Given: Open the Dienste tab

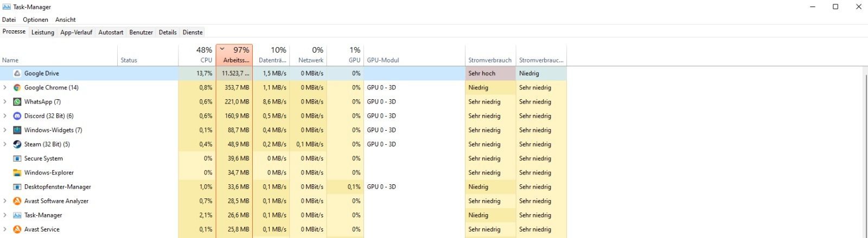Looking at the screenshot, I should tap(193, 33).
